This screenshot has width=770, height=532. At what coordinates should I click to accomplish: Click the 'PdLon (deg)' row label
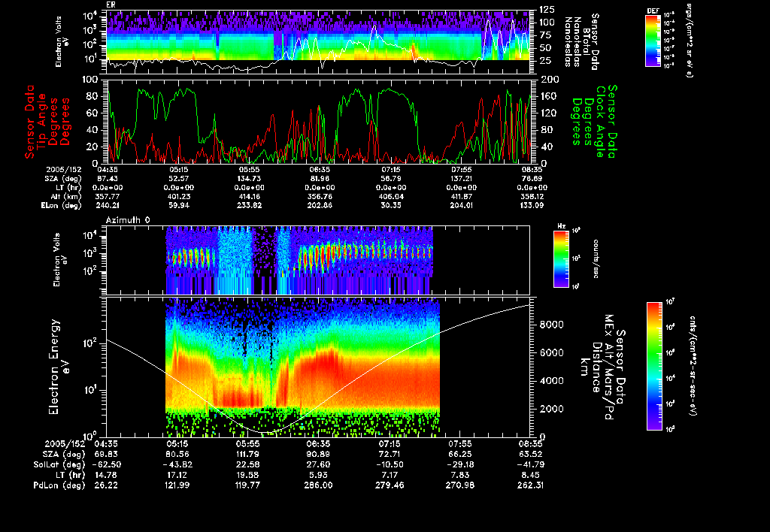click(x=59, y=485)
